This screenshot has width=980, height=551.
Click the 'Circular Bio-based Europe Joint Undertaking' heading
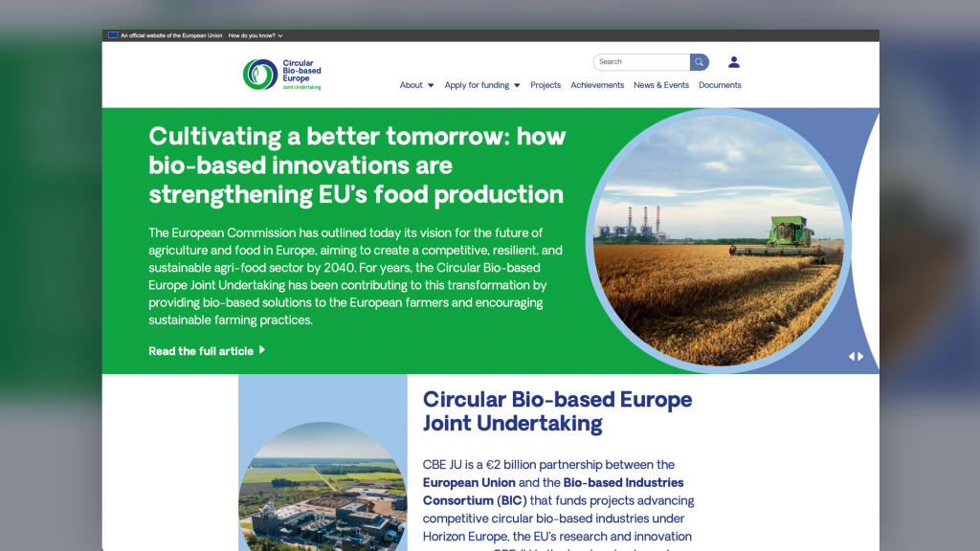(557, 411)
